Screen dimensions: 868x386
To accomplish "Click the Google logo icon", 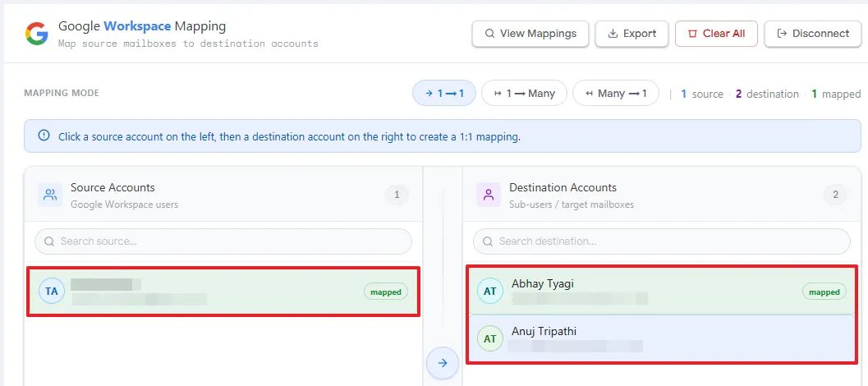I will (36, 34).
